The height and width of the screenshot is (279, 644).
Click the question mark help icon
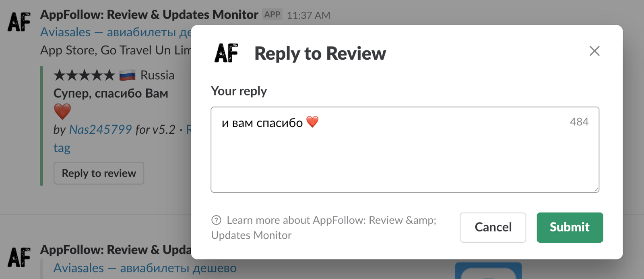pyautogui.click(x=216, y=220)
